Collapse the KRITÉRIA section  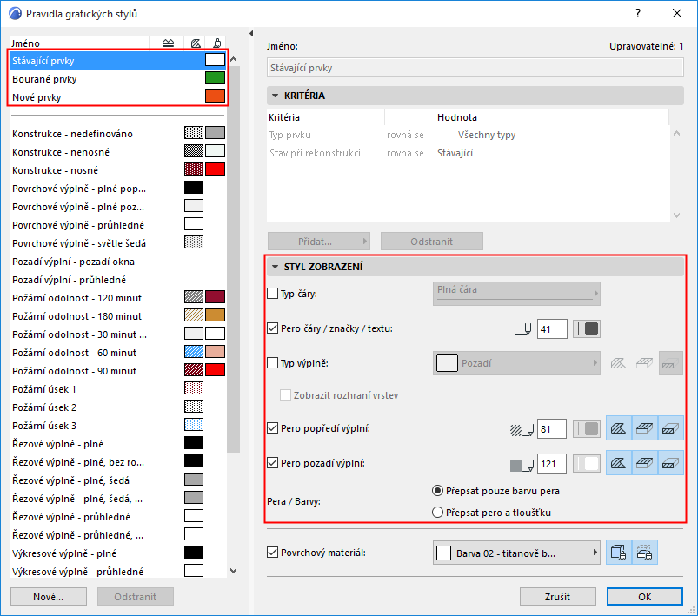pos(275,96)
